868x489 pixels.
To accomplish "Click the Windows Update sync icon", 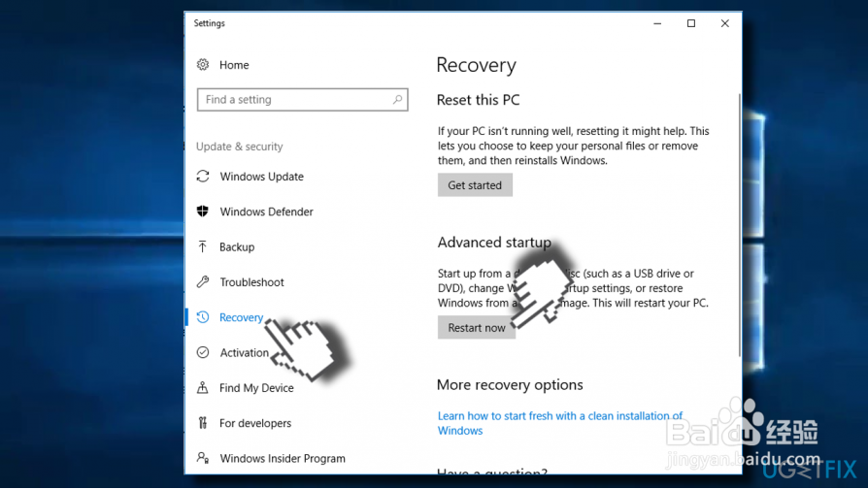I will coord(203,177).
